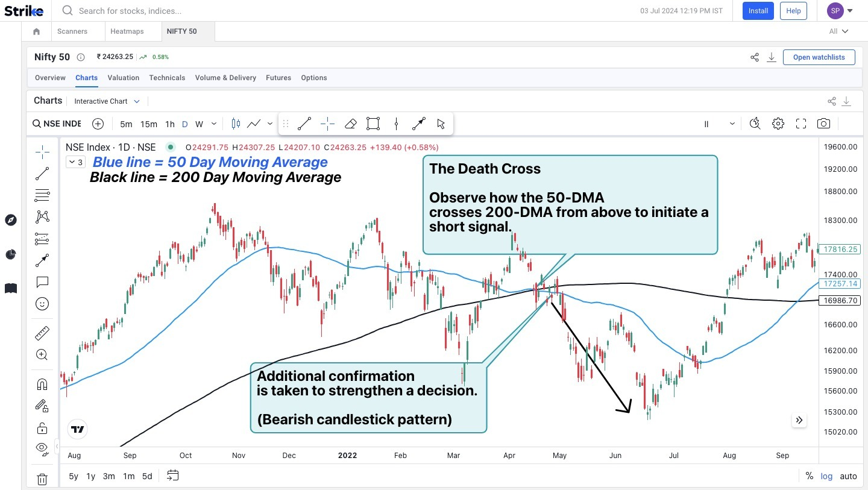The image size is (868, 490).
Task: Toggle percent scale on price axis
Action: (810, 476)
